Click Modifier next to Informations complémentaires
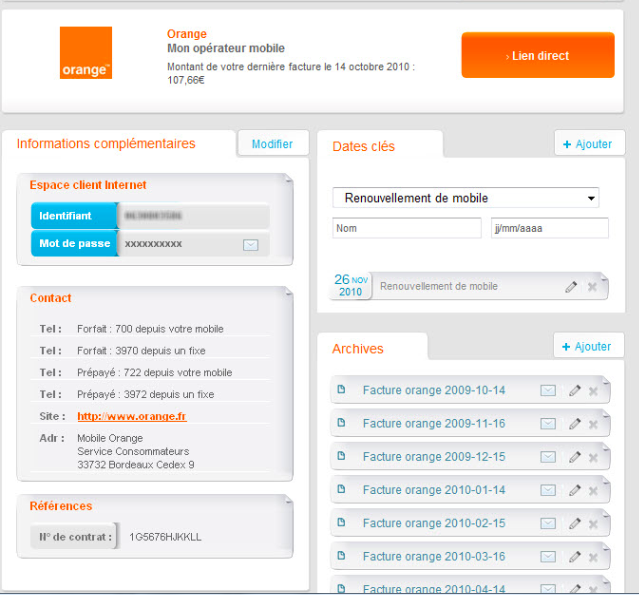 pos(272,144)
